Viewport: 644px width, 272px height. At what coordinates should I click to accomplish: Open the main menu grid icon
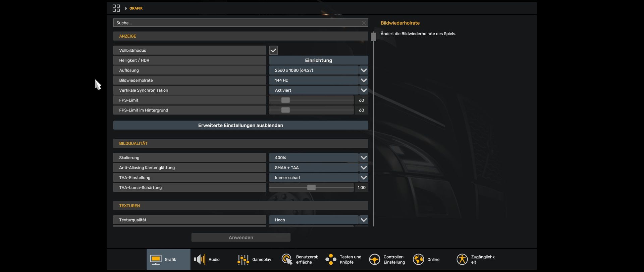[116, 8]
